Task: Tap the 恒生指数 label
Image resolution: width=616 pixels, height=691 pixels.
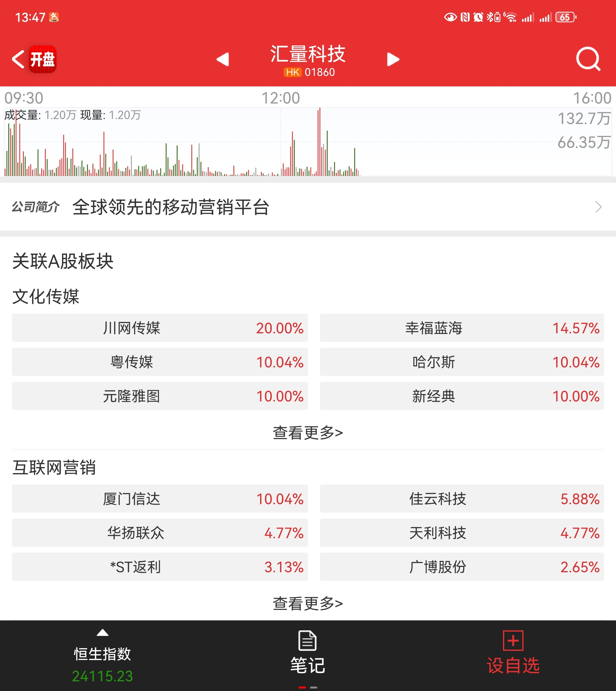Action: pyautogui.click(x=102, y=654)
